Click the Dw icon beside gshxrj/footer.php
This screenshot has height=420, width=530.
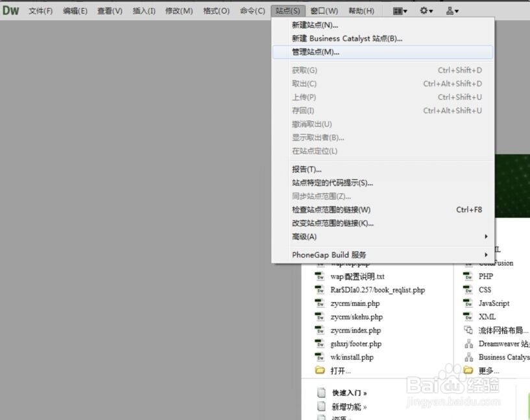tap(319, 343)
